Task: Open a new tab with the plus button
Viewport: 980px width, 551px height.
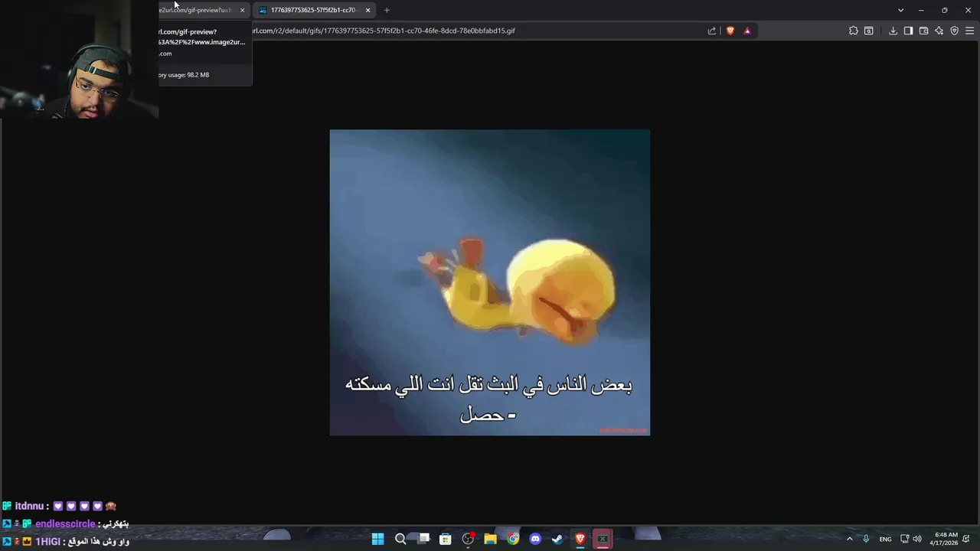Action: 387,10
